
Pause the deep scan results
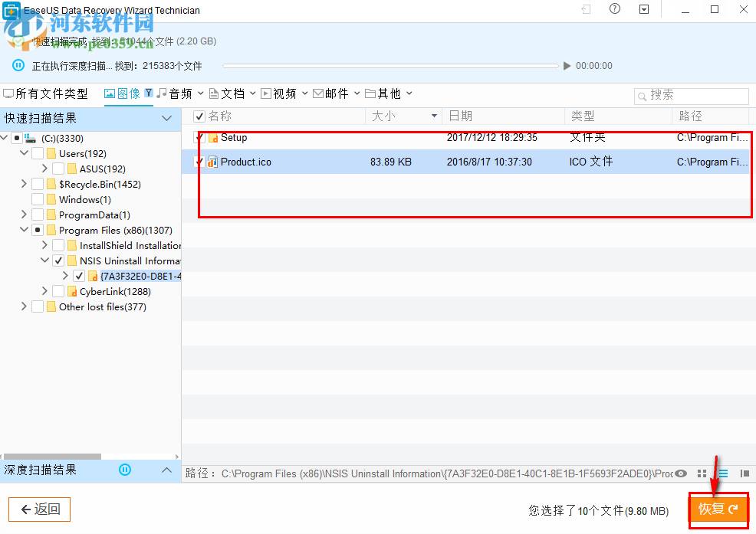coord(125,470)
